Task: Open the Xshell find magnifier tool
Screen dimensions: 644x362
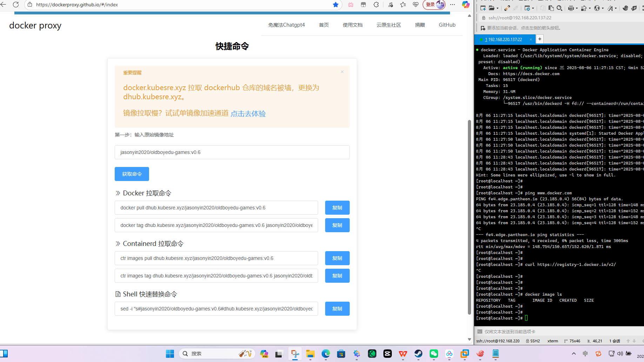Action: (x=559, y=8)
